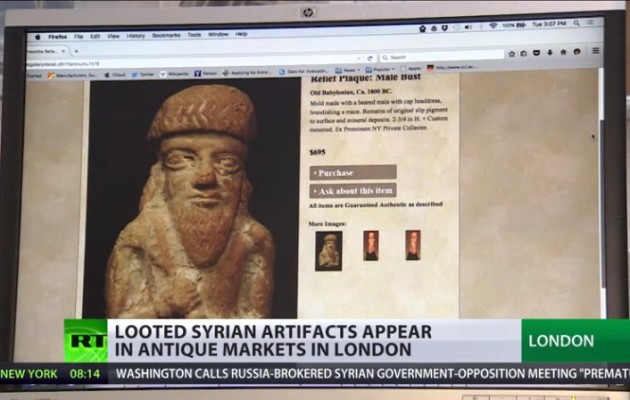Open the History menu
The width and height of the screenshot is (630, 400).
(x=136, y=35)
